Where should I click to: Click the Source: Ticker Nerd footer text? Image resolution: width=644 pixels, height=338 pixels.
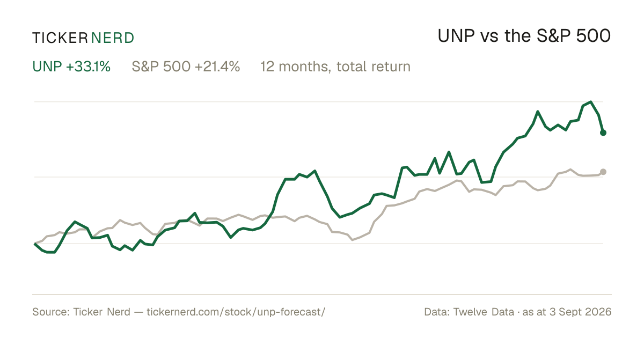click(81, 312)
